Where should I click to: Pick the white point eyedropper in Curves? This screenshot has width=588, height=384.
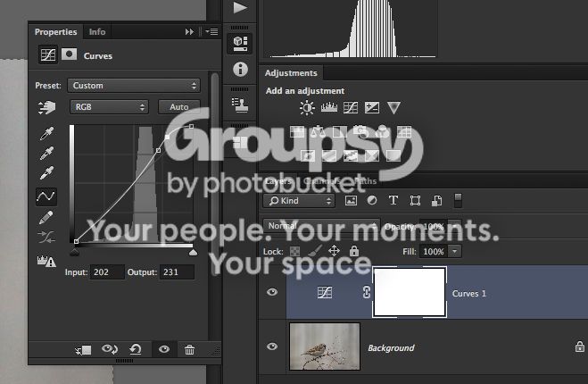47,173
